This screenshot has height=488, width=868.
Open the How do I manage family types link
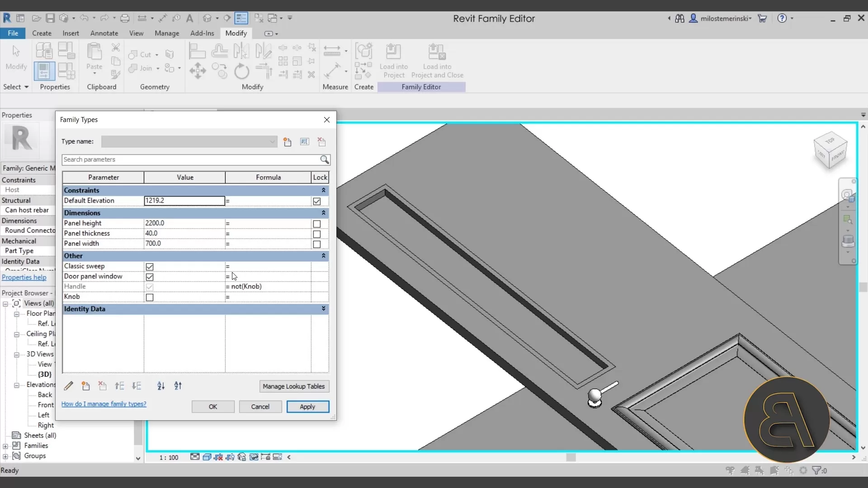(x=104, y=404)
